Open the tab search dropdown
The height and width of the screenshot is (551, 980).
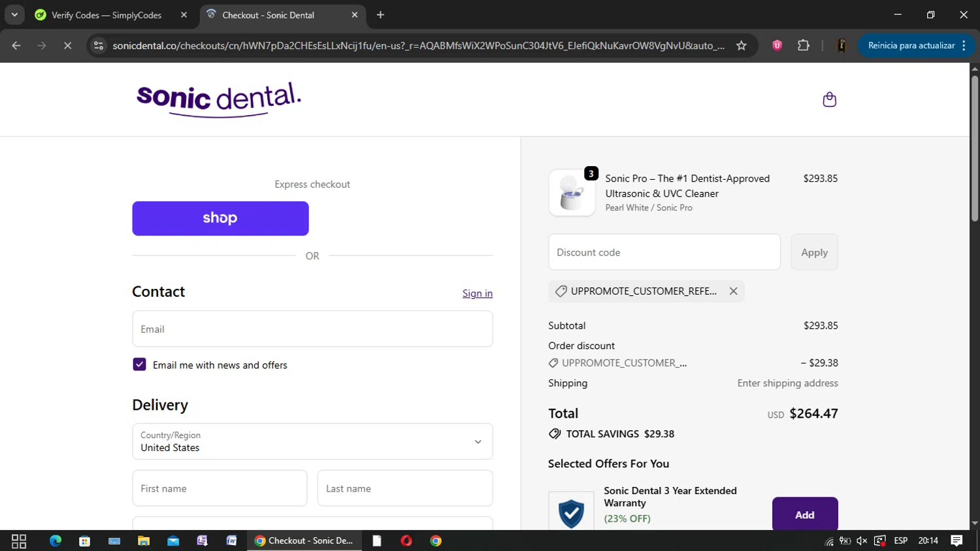pyautogui.click(x=14, y=15)
